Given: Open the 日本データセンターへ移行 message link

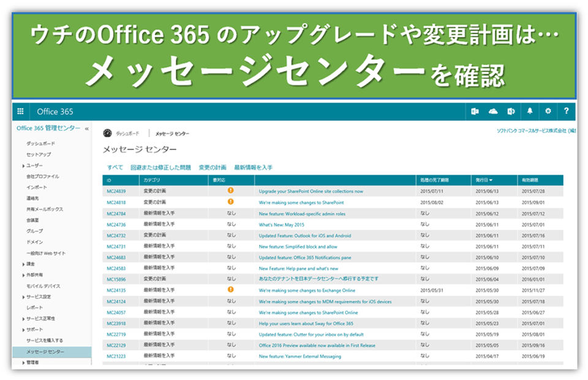Looking at the screenshot, I should coord(318,279).
